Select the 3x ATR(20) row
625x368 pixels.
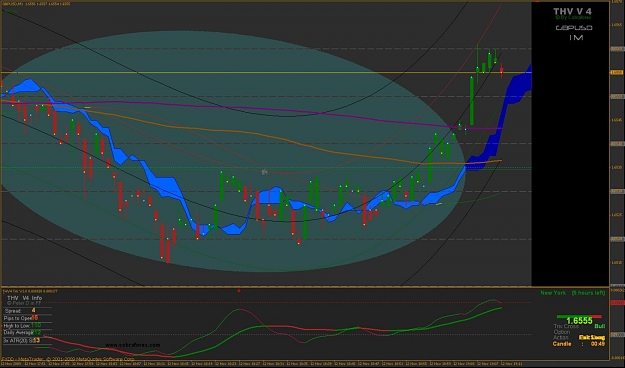pos(27,340)
